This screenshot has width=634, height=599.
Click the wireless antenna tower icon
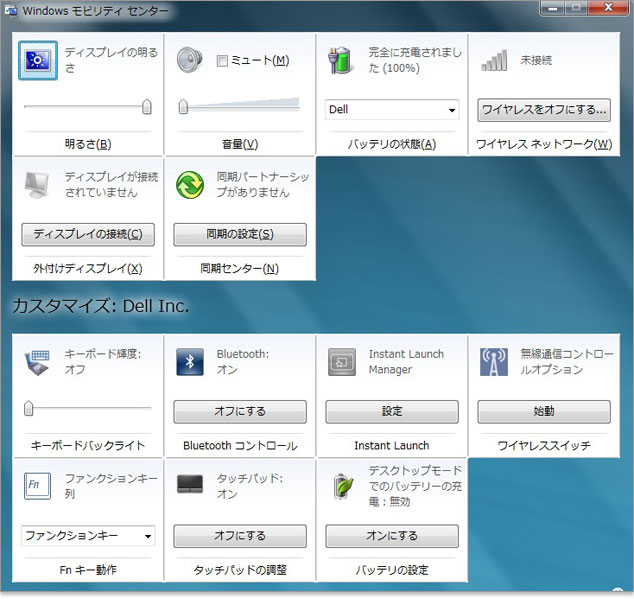coord(494,362)
